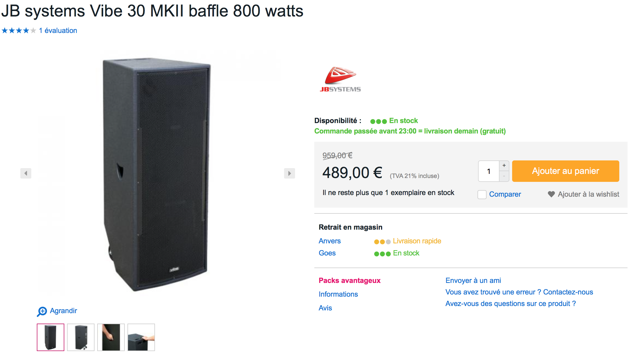
Task: Click the Goes store link
Action: click(327, 253)
